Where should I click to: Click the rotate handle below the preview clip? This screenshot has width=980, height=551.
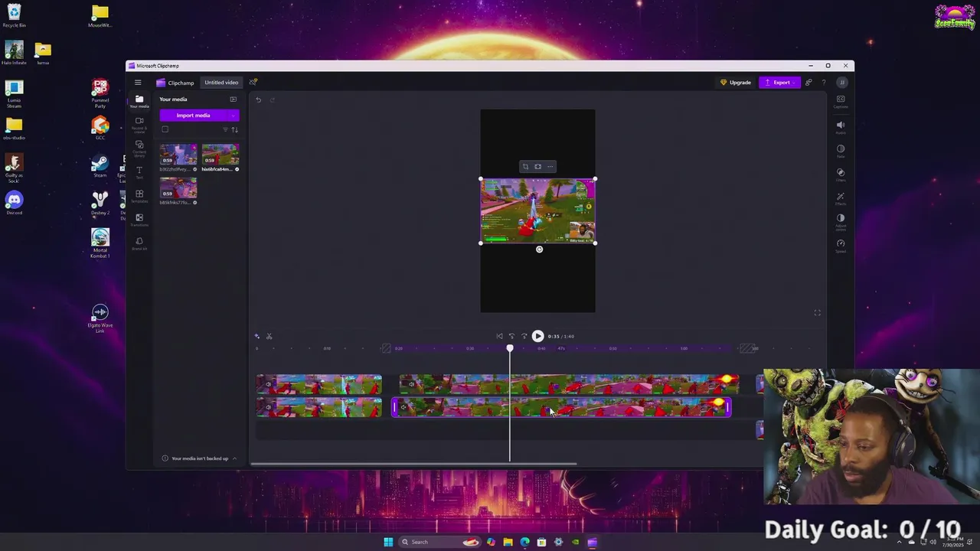click(539, 249)
